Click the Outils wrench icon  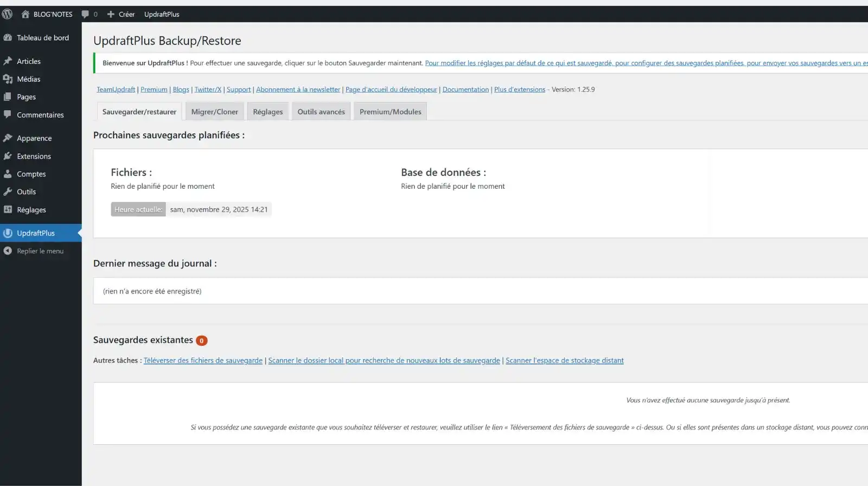pos(8,192)
